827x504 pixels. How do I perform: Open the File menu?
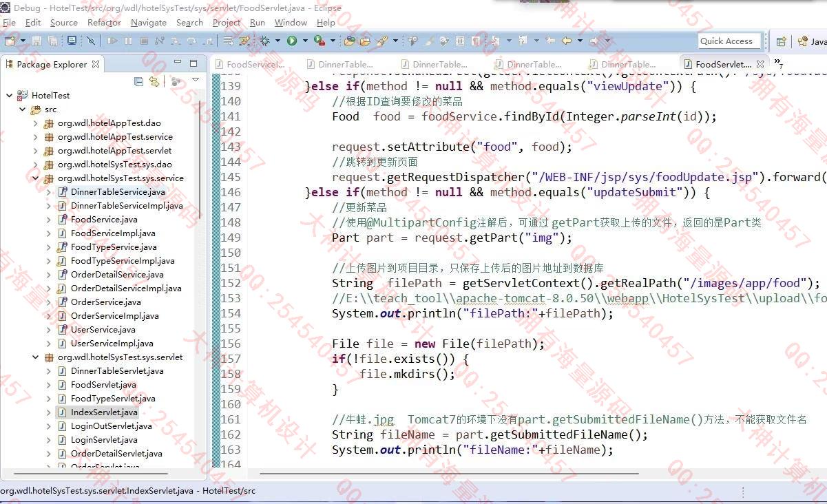click(9, 23)
